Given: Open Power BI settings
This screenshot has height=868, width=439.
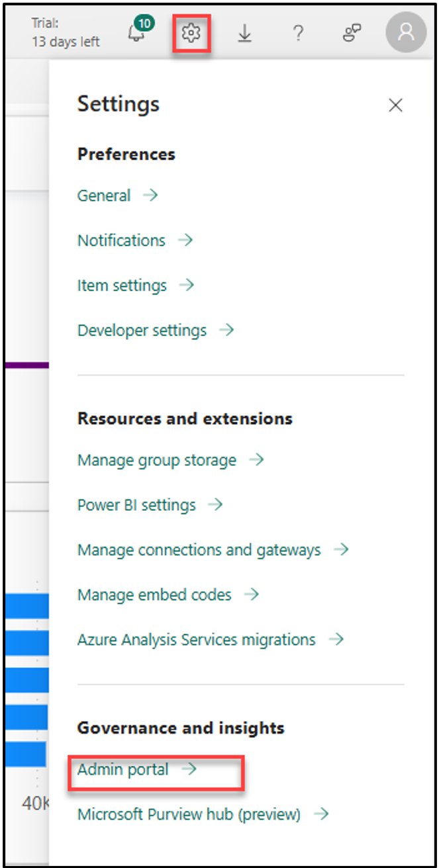Looking at the screenshot, I should click(x=150, y=505).
